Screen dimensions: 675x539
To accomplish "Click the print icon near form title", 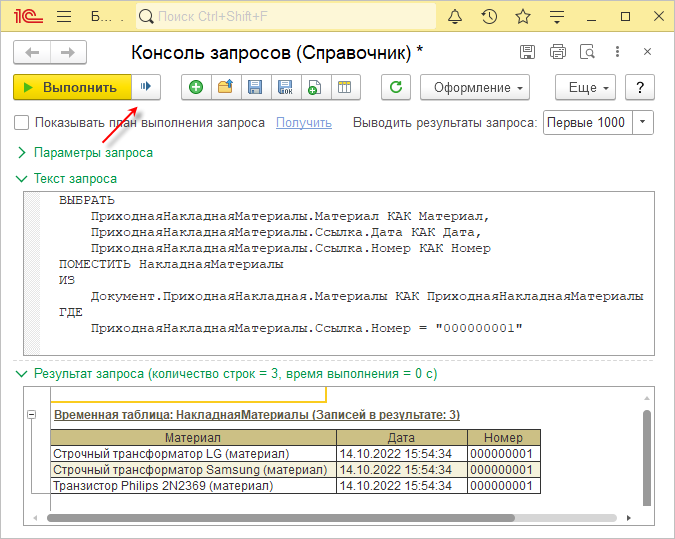I will (558, 52).
